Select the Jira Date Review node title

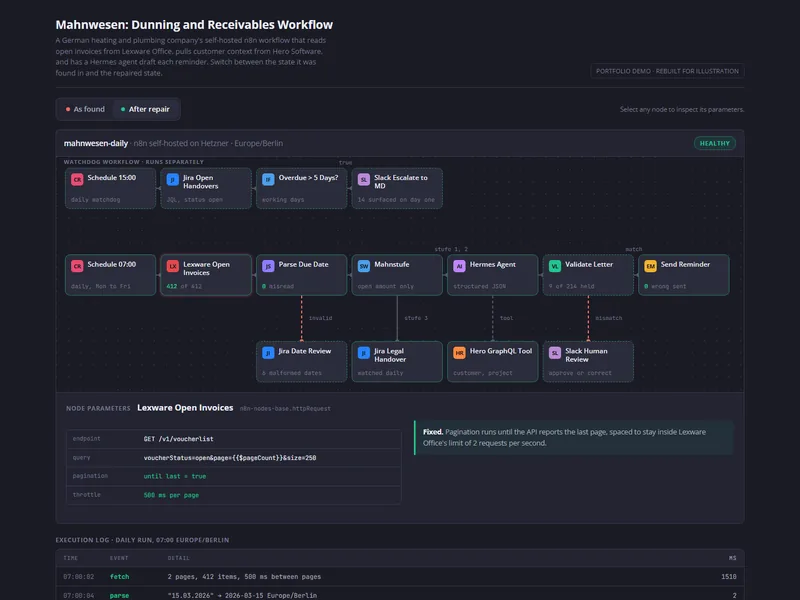pyautogui.click(x=305, y=351)
